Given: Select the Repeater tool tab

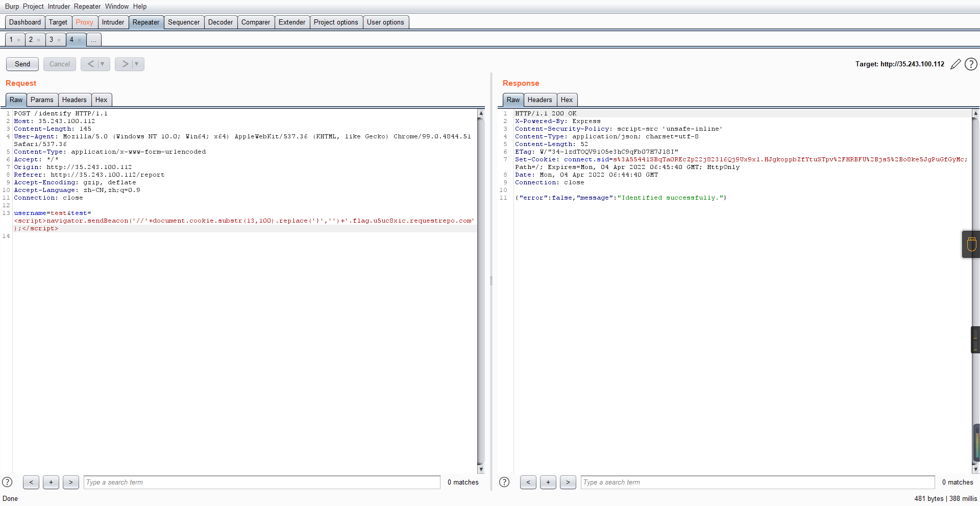Looking at the screenshot, I should point(146,22).
